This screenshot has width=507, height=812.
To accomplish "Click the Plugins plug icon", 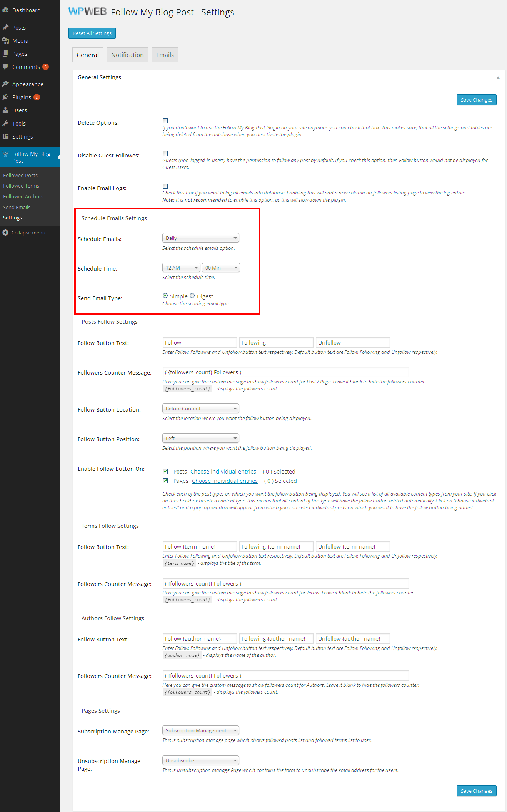I will 5,97.
